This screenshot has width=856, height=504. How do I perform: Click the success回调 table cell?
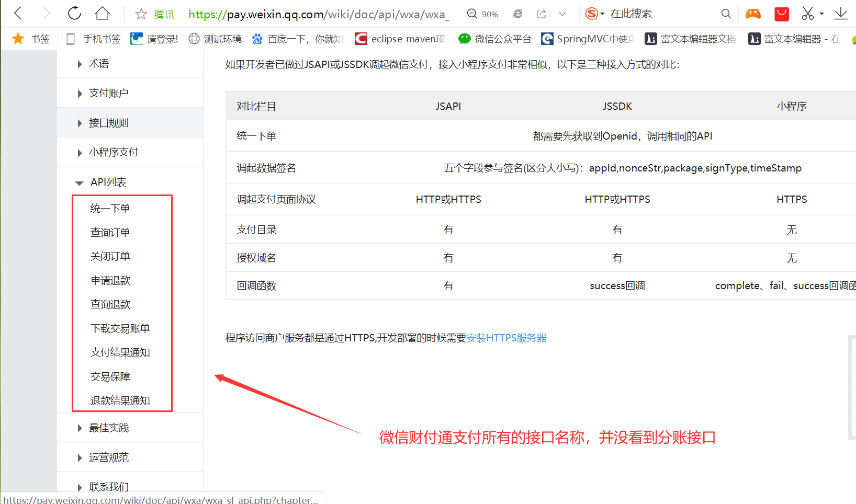617,286
